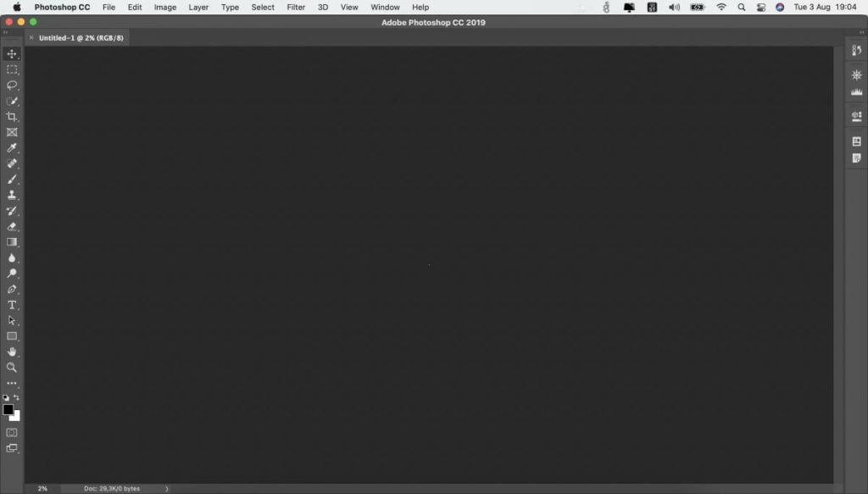Select the Eyedropper tool

(x=12, y=147)
